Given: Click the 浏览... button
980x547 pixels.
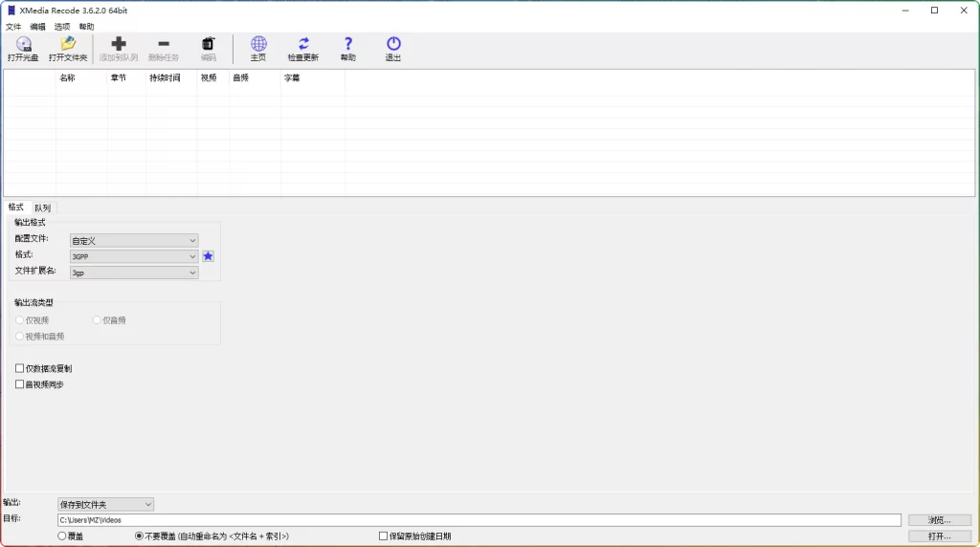Looking at the screenshot, I should [x=940, y=520].
